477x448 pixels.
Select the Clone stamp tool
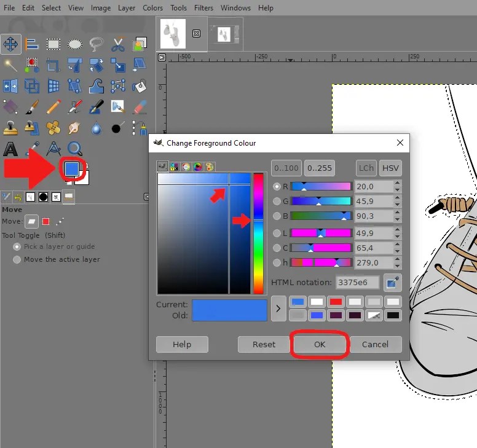10,128
